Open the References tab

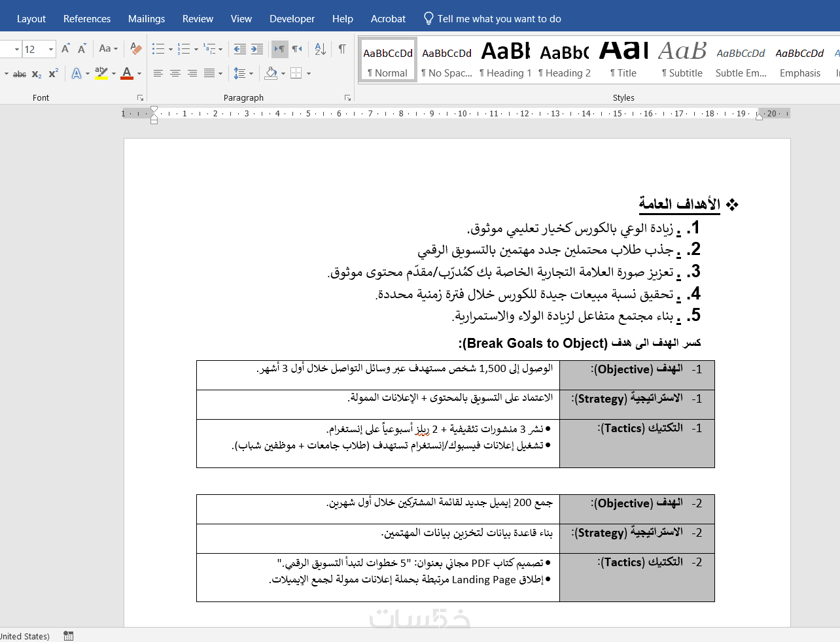pyautogui.click(x=87, y=18)
